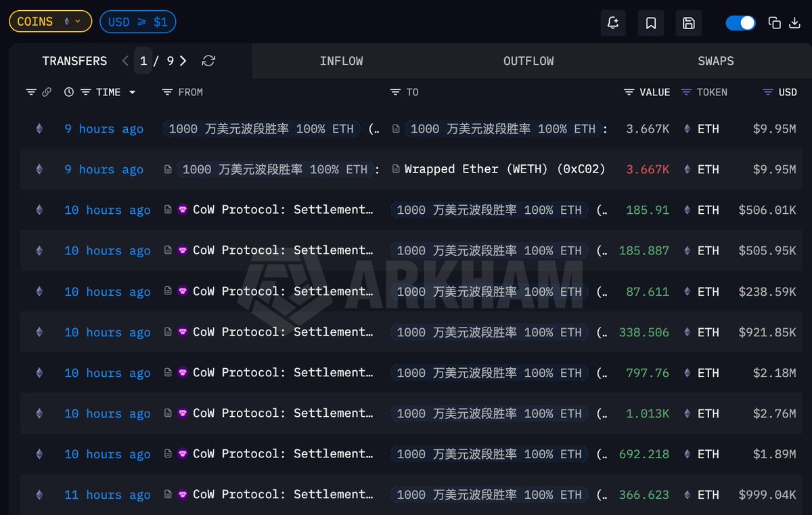
Task: Click the 185.887 value
Action: [x=644, y=250]
